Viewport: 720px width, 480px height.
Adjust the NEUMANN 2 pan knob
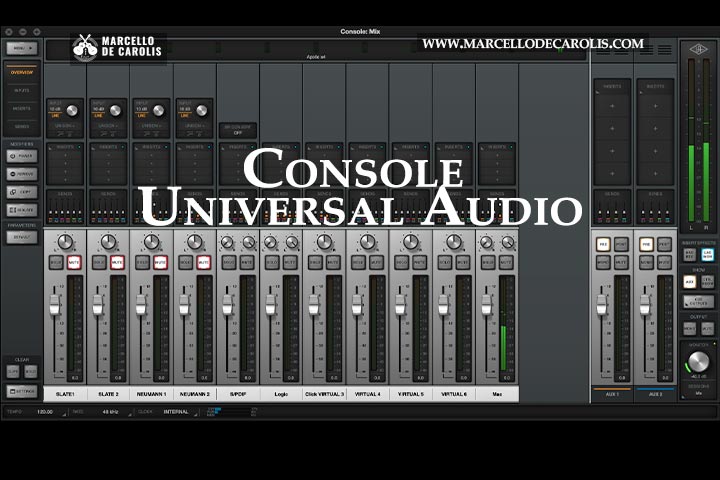(x=195, y=242)
